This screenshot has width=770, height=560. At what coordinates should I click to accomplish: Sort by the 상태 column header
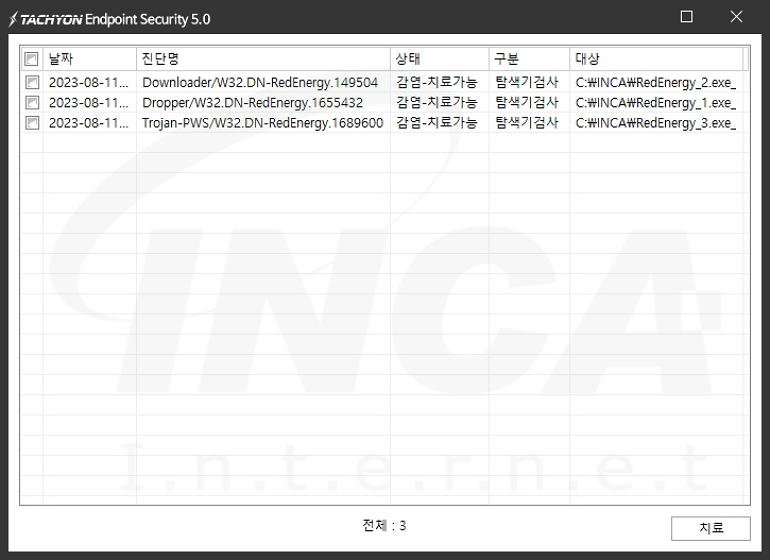(x=440, y=59)
